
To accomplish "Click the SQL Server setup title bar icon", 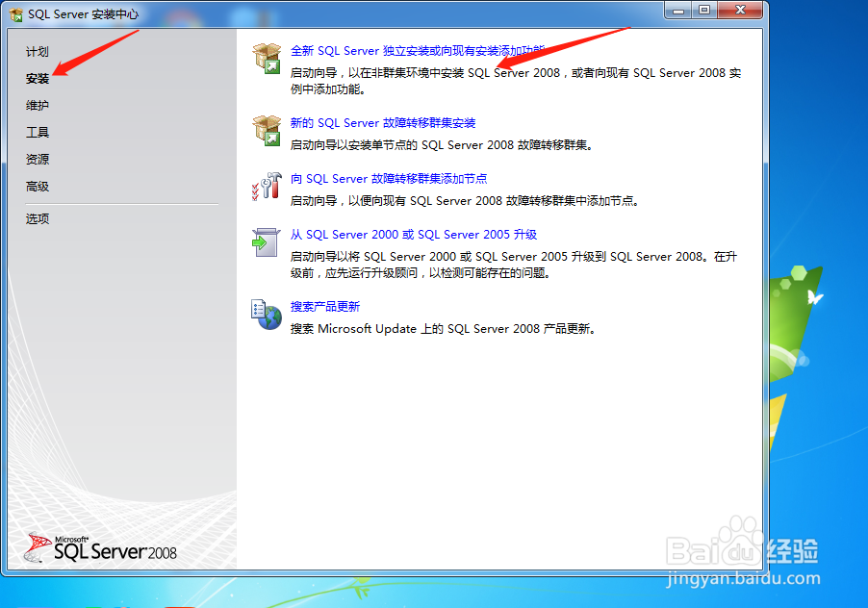I will coord(16,14).
